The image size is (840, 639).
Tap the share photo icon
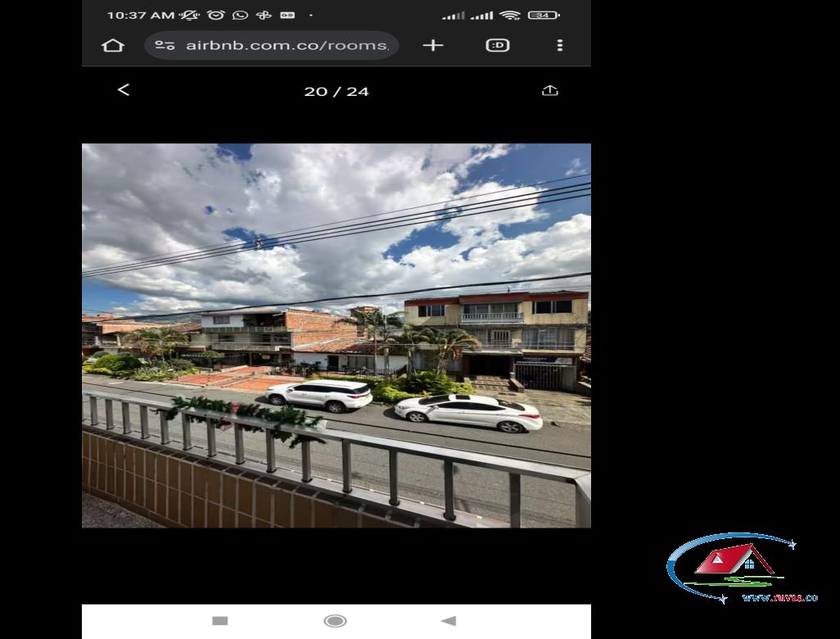point(550,91)
